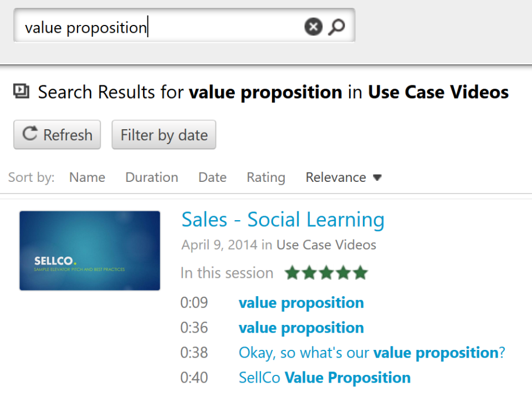Open the SellCo Value Proposition result

point(324,378)
